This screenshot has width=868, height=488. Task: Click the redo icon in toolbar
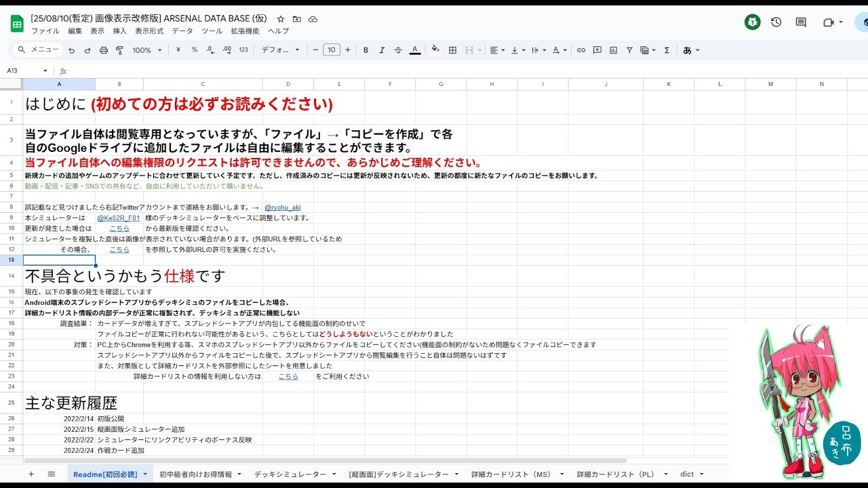(x=87, y=50)
